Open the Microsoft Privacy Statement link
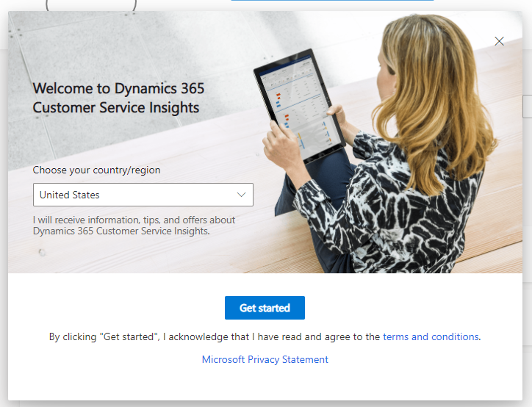This screenshot has height=407, width=532. click(x=265, y=359)
